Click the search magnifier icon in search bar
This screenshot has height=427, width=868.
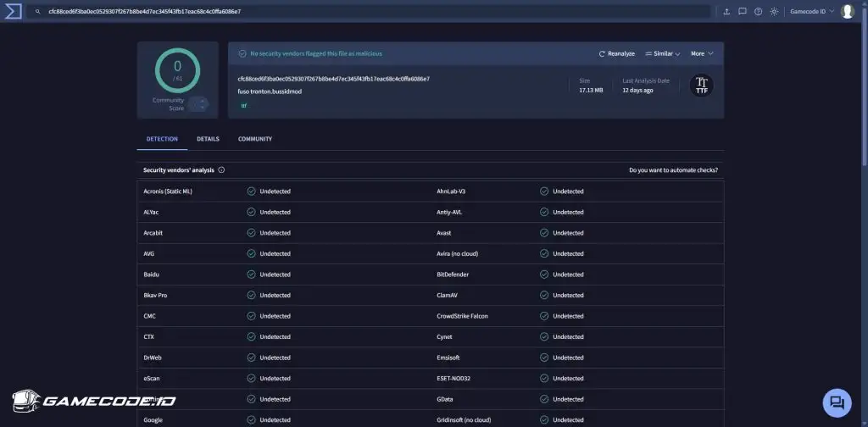coord(38,12)
